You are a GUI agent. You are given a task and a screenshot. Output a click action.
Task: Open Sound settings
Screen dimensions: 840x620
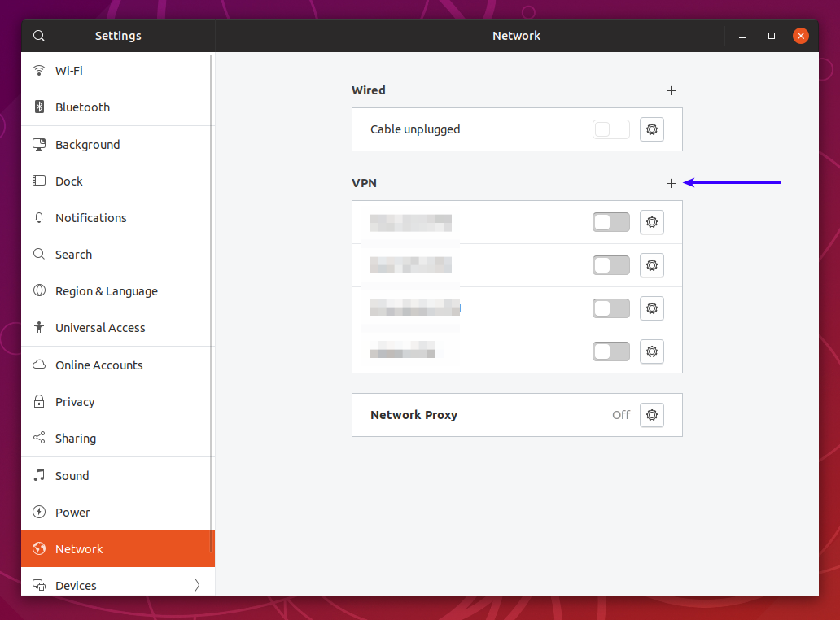[118, 475]
